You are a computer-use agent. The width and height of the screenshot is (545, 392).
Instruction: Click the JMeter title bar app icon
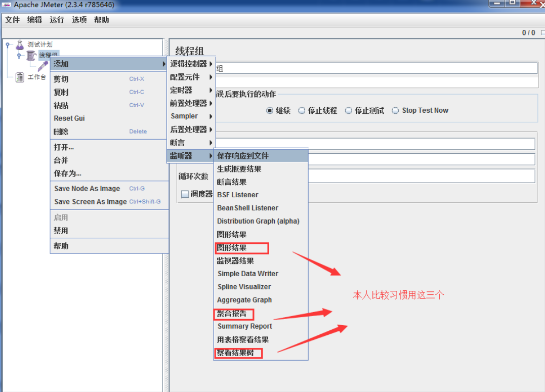click(x=7, y=5)
